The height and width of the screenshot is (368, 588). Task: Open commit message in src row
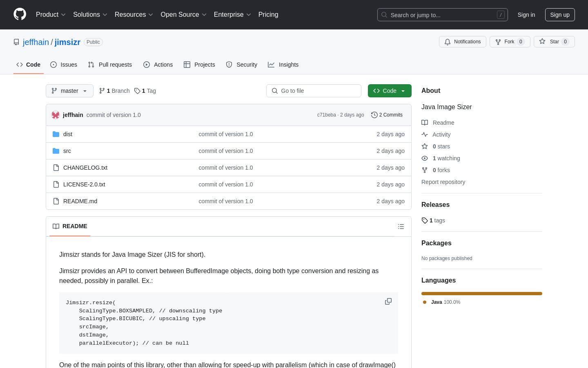(x=226, y=151)
